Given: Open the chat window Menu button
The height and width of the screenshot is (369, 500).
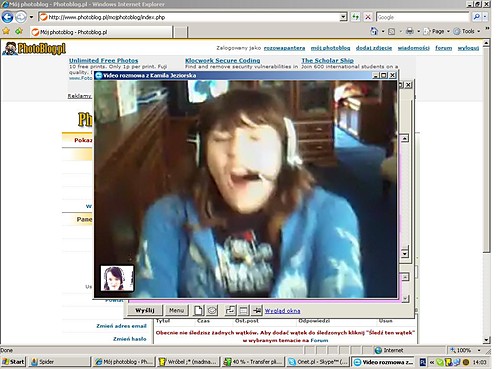Looking at the screenshot, I should coord(176,310).
